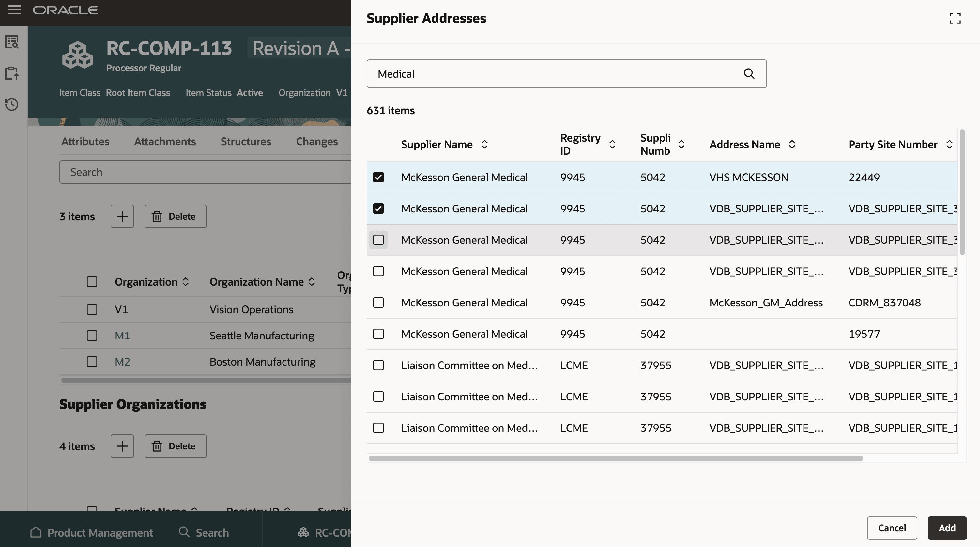Open the history clock icon in sidebar
This screenshot has height=547, width=980.
point(12,104)
